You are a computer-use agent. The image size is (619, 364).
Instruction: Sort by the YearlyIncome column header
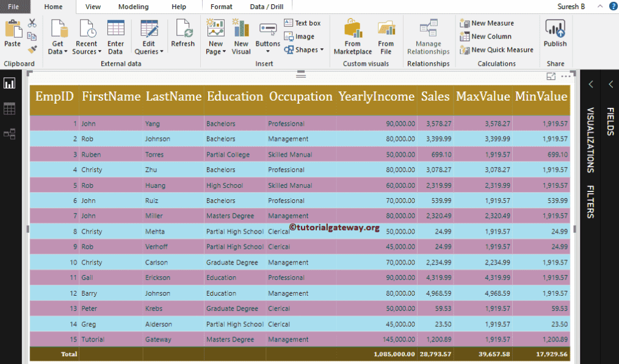(375, 96)
